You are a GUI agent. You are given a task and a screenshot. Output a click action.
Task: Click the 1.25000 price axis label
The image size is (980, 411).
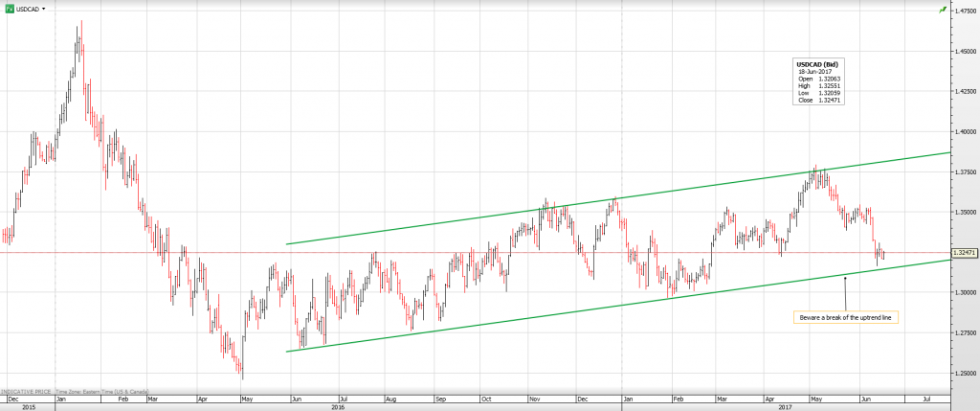pyautogui.click(x=963, y=374)
